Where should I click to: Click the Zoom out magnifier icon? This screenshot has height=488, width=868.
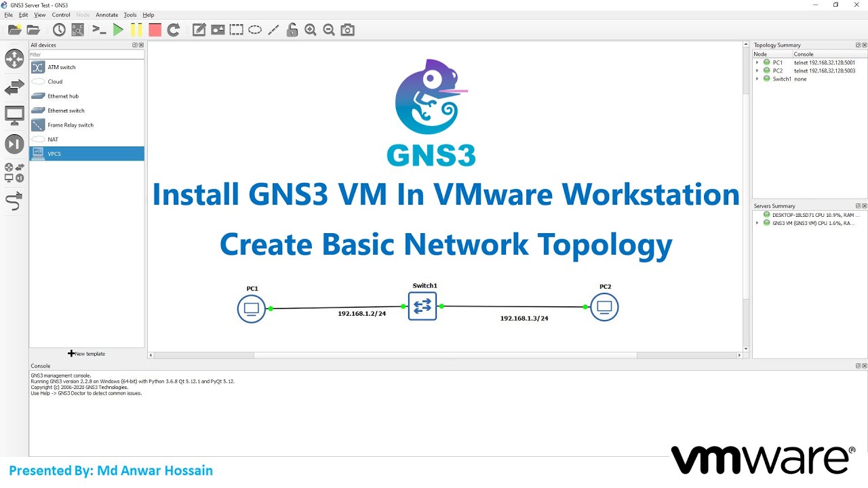click(x=329, y=30)
